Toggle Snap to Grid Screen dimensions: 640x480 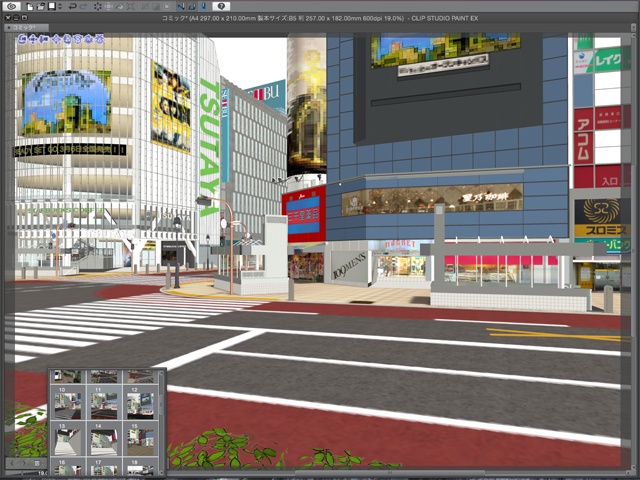pos(204,7)
